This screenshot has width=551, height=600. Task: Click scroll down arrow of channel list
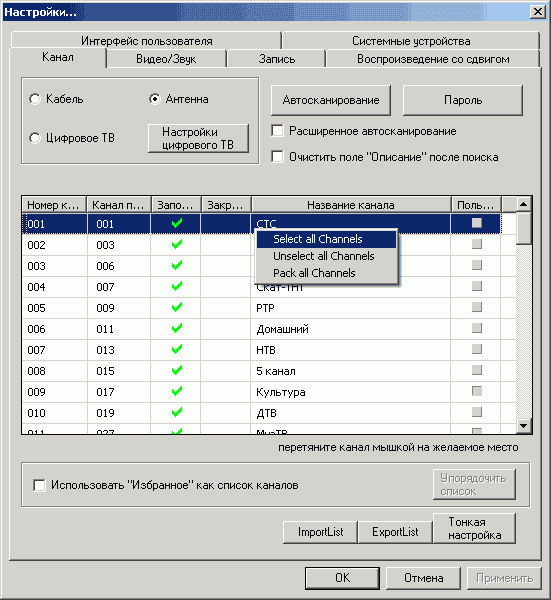(523, 425)
